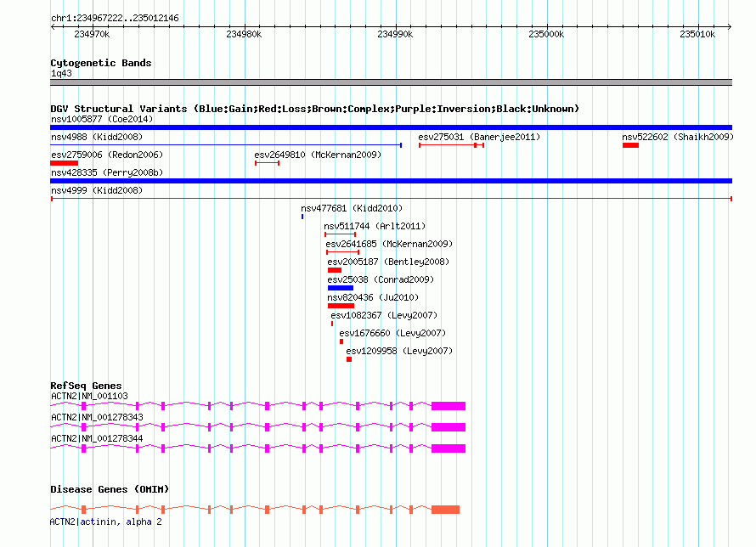
Task: Click the 234970k ruler tick label
Action: point(92,34)
